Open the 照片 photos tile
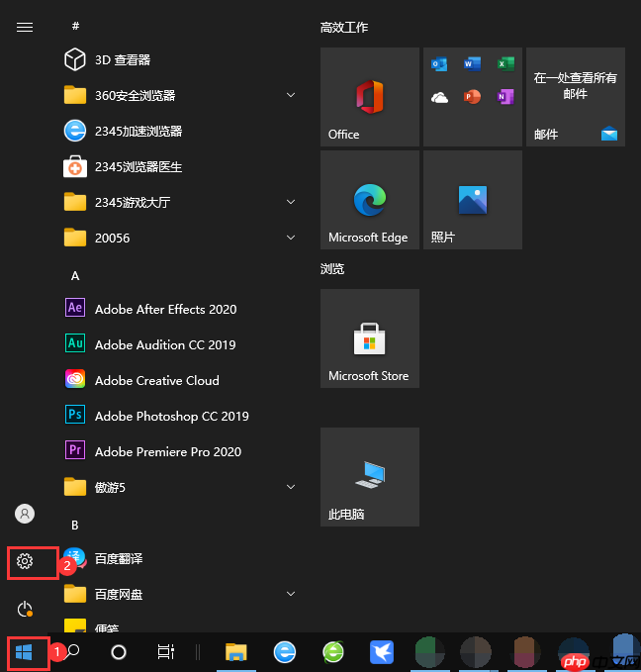The width and height of the screenshot is (641, 672). tap(473, 200)
